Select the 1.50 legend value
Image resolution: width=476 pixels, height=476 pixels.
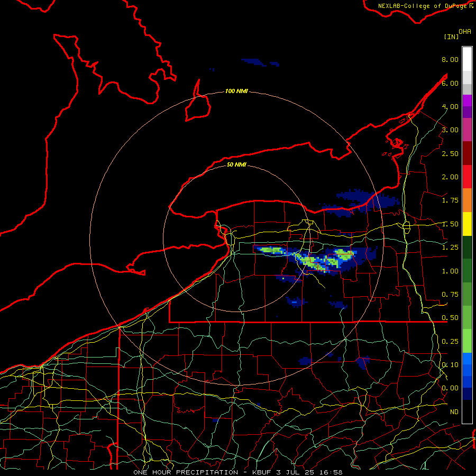[450, 224]
